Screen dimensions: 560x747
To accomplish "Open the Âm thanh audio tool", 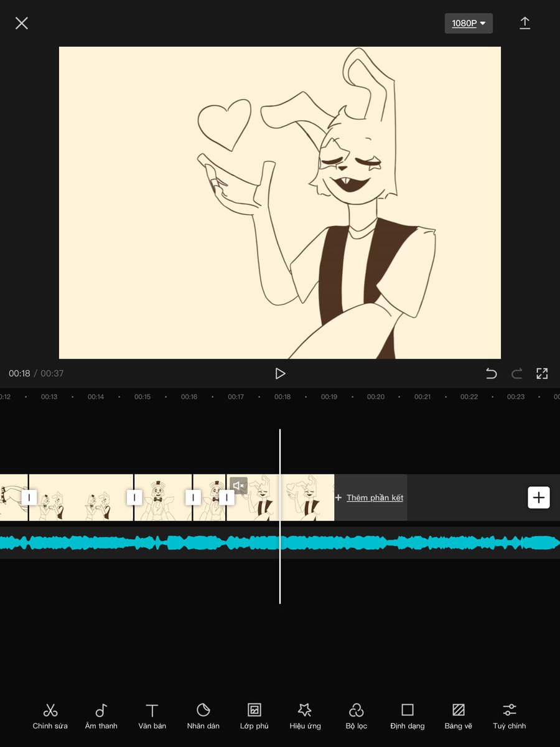I will click(x=101, y=716).
